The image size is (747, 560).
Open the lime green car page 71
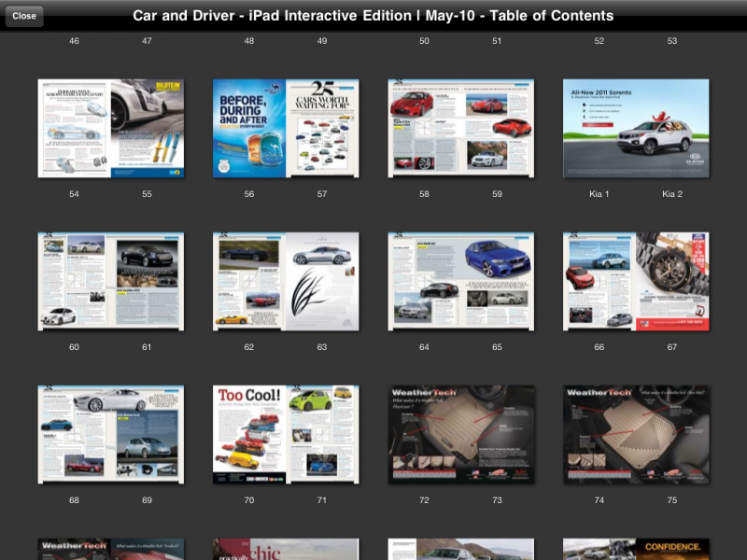(x=323, y=434)
